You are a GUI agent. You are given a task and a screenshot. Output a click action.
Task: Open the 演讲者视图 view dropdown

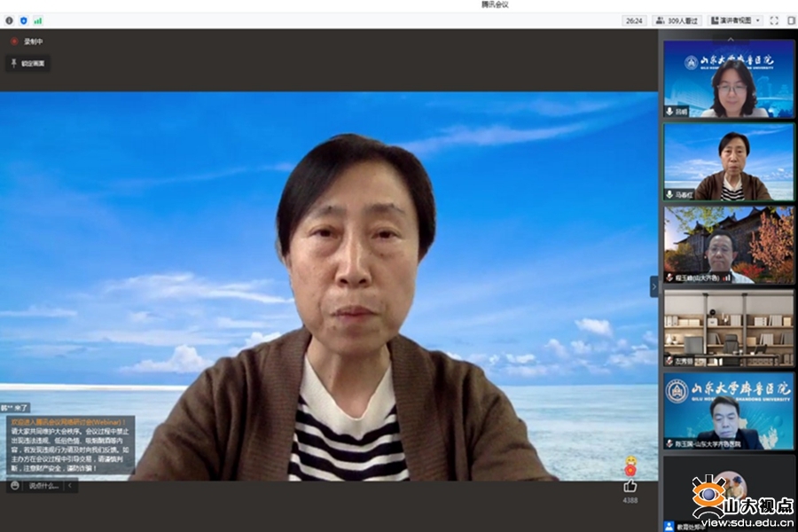coord(736,20)
